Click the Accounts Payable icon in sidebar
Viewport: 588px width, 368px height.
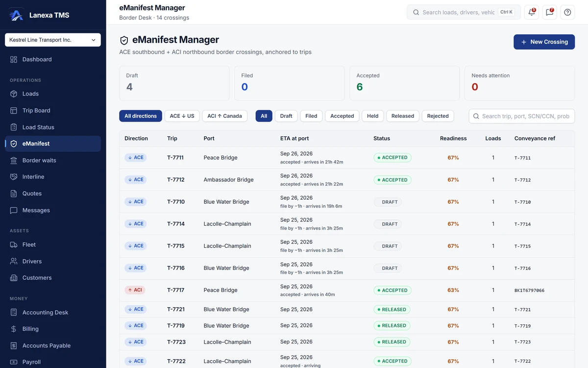click(14, 345)
